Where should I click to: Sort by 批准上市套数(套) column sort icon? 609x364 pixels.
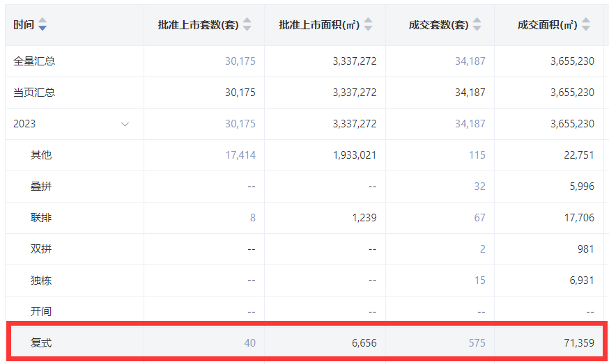tap(247, 24)
